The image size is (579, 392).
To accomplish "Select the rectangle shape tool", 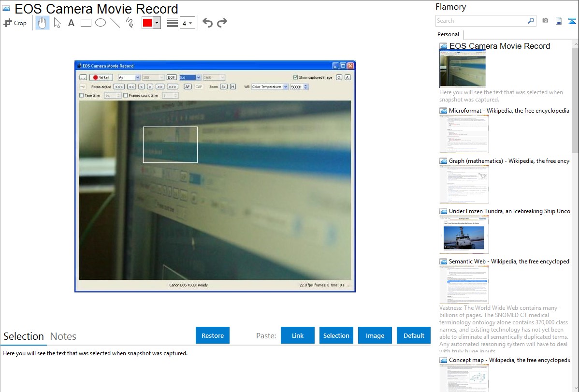I will click(86, 23).
